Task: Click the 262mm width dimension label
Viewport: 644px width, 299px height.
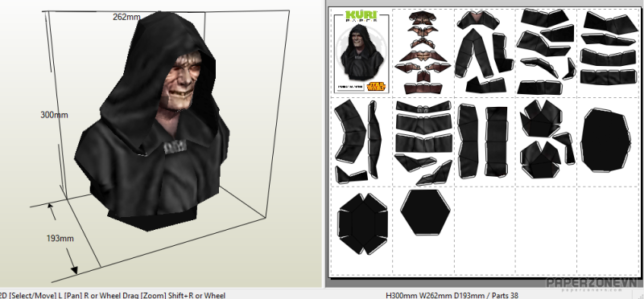Action: 126,17
